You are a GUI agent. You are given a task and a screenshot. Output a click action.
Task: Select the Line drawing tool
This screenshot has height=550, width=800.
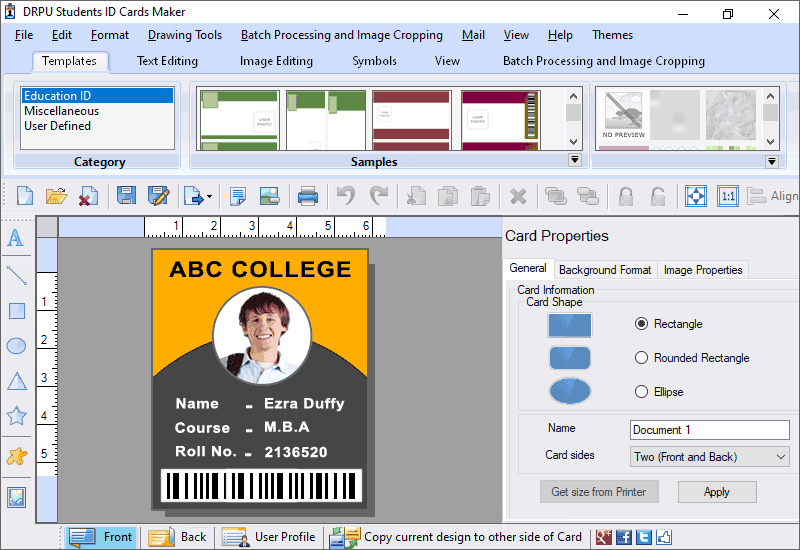pyautogui.click(x=17, y=275)
